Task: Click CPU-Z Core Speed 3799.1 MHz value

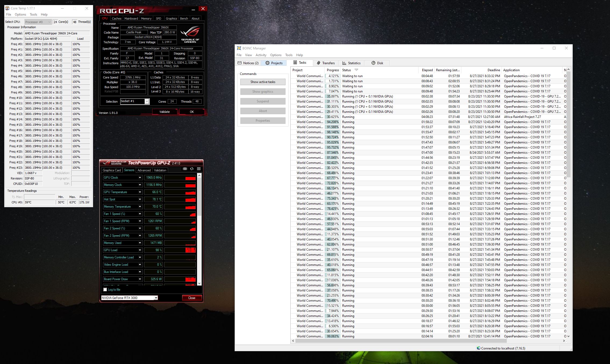Action: tap(133, 77)
